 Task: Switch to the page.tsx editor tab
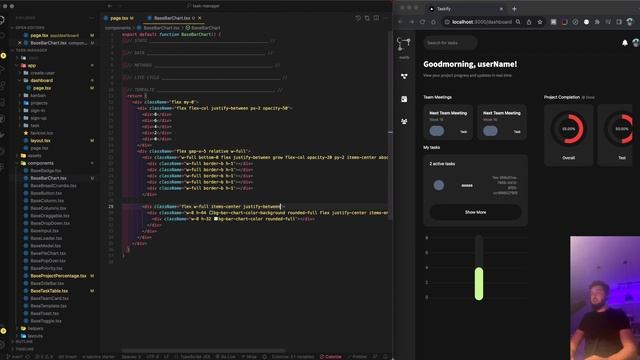pyautogui.click(x=119, y=18)
